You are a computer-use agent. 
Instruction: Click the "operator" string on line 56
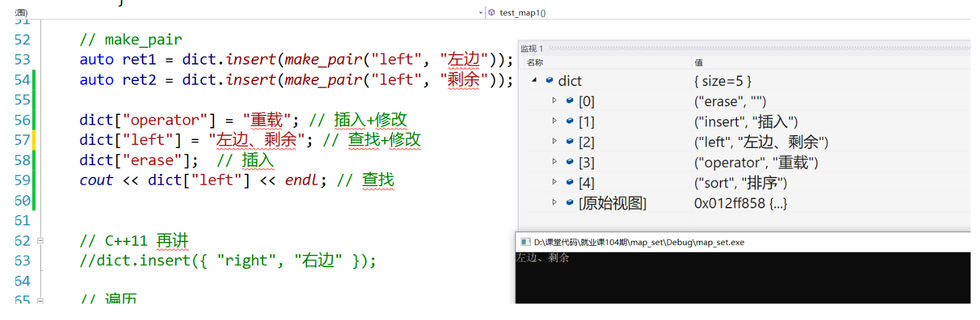(x=164, y=120)
